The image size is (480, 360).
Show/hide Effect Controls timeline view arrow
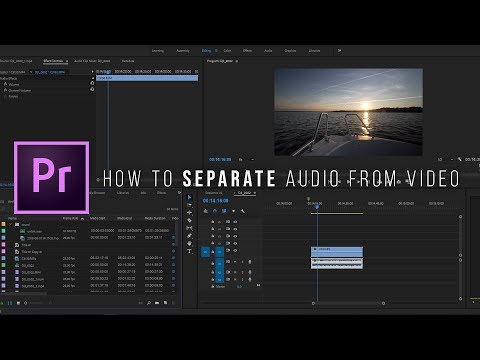click(93, 72)
